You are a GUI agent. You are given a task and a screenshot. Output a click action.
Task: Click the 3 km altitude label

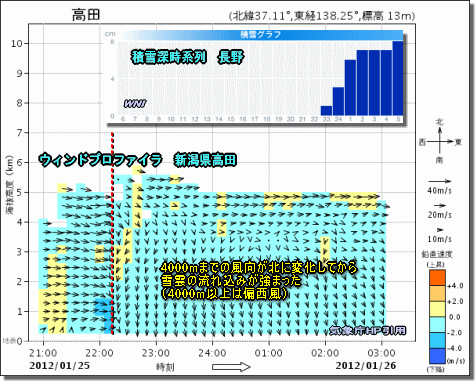(x=20, y=252)
